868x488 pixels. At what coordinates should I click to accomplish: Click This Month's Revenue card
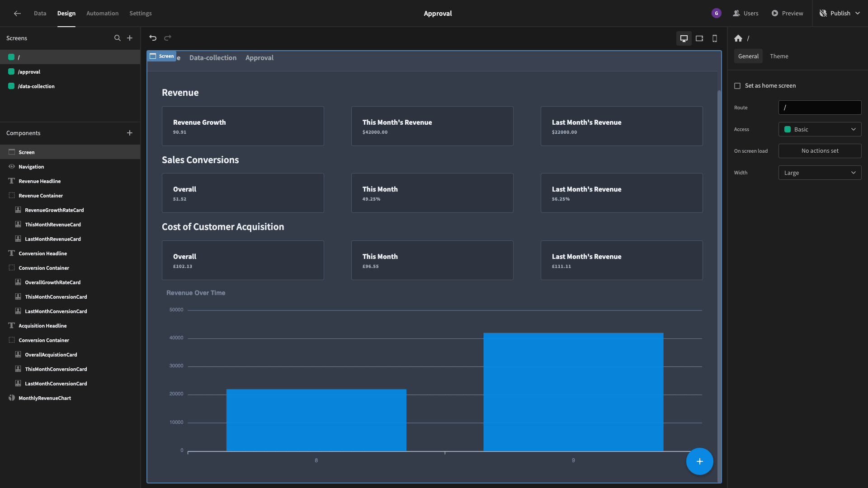(x=432, y=126)
